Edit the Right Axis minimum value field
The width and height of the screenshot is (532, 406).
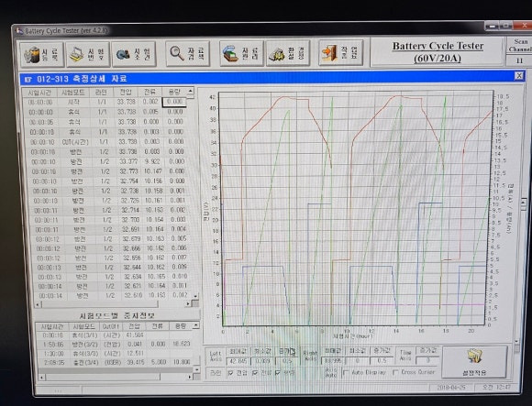tap(358, 361)
